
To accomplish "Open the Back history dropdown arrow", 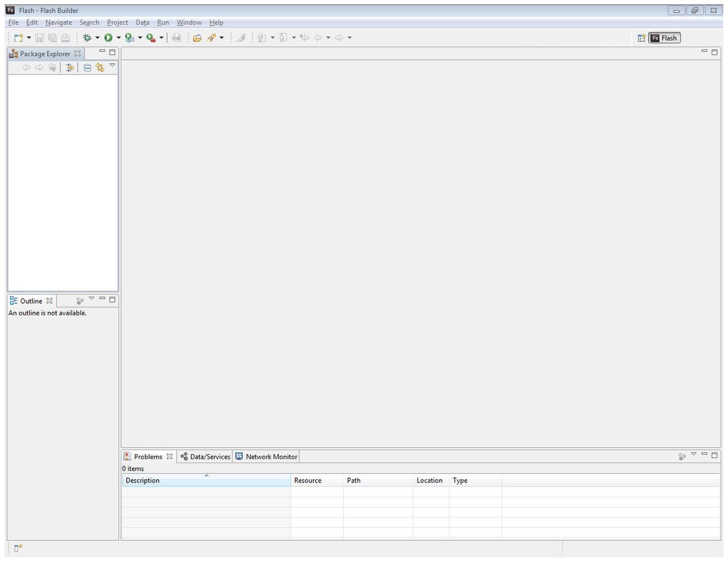I will (328, 38).
